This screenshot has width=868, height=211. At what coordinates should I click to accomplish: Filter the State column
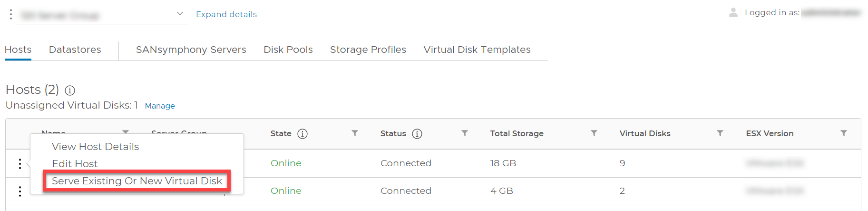pos(355,133)
